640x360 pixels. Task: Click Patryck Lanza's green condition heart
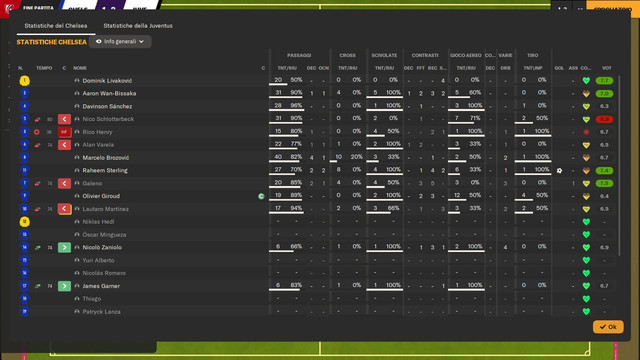(586, 312)
